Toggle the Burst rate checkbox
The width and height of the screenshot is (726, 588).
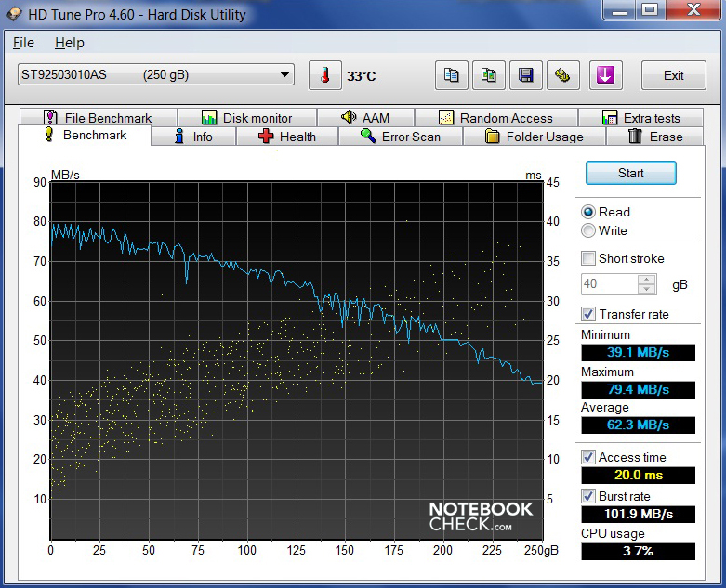point(588,496)
